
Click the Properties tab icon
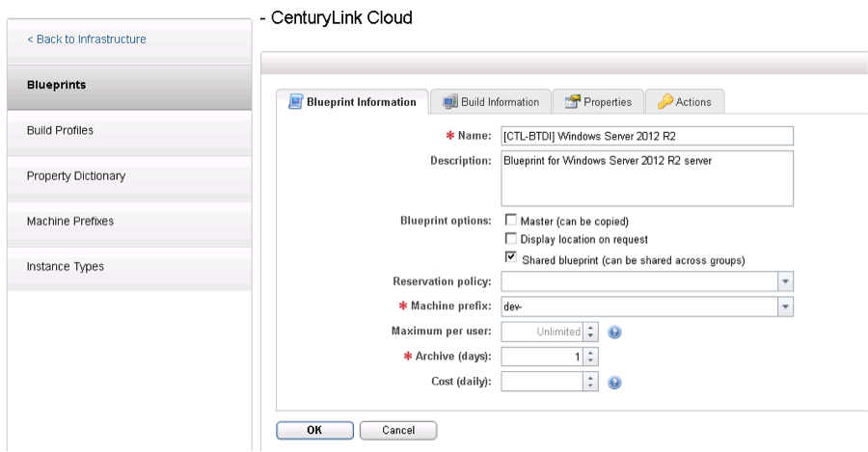coord(572,102)
